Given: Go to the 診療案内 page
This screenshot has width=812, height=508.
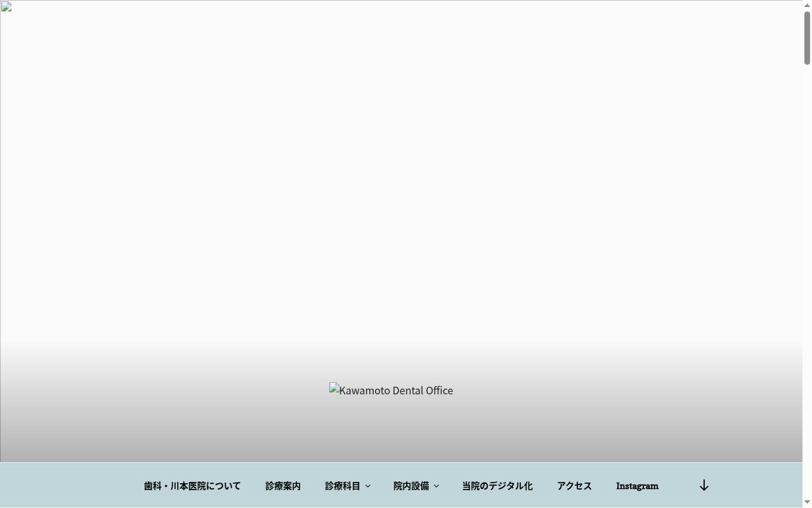Looking at the screenshot, I should tap(283, 486).
